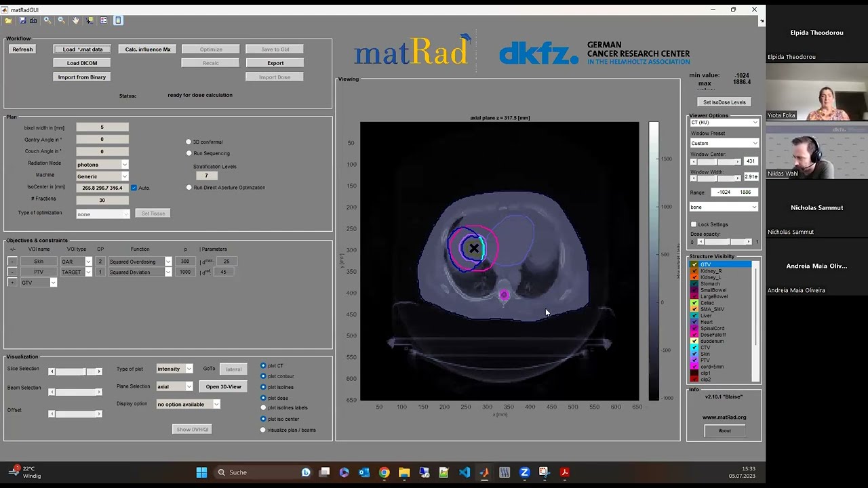Toggle the legend toolbar icon

coord(104,20)
